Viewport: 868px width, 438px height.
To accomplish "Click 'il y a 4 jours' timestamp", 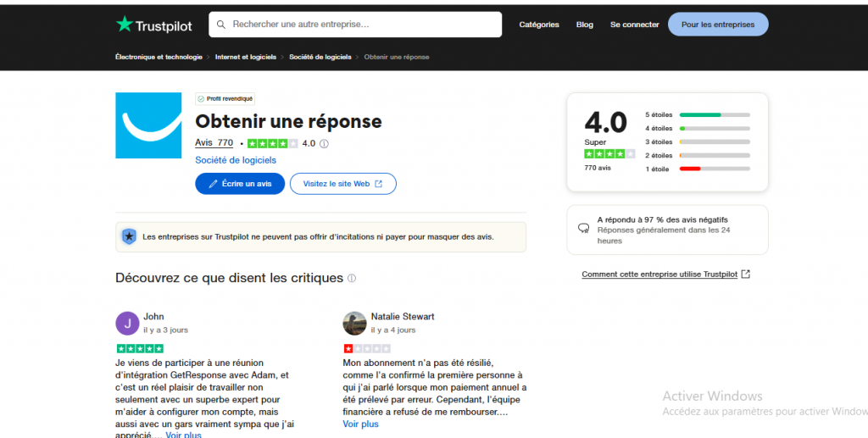I will [393, 330].
